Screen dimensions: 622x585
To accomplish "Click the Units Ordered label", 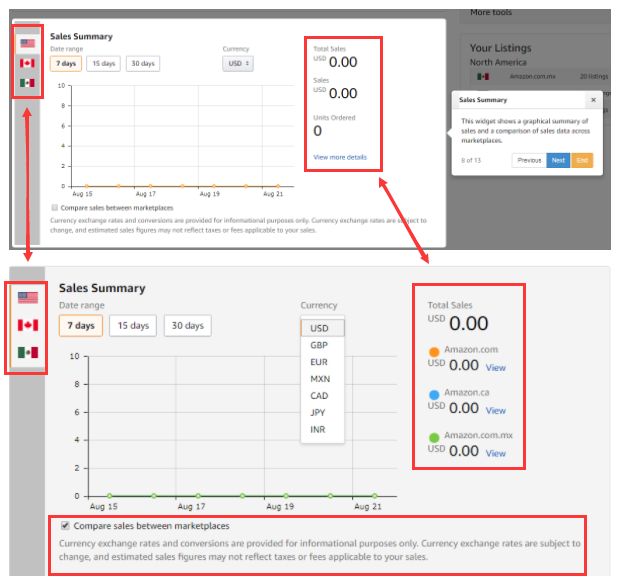I will click(334, 117).
